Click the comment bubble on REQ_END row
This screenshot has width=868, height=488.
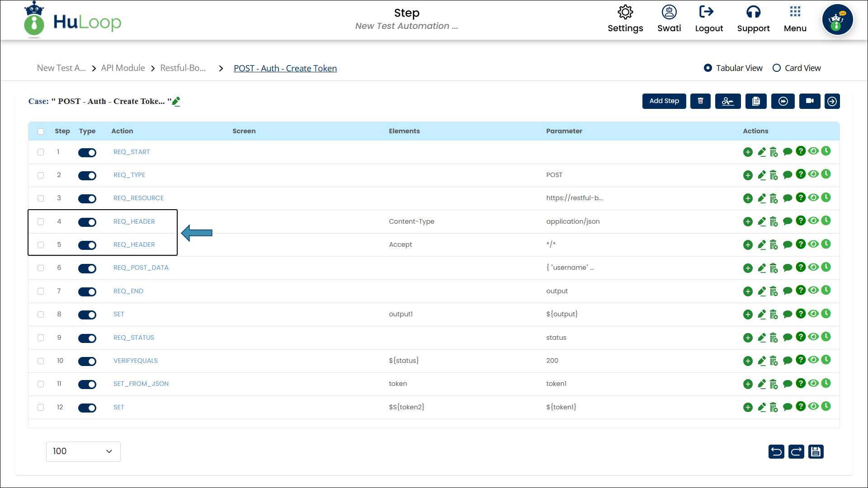tap(788, 291)
